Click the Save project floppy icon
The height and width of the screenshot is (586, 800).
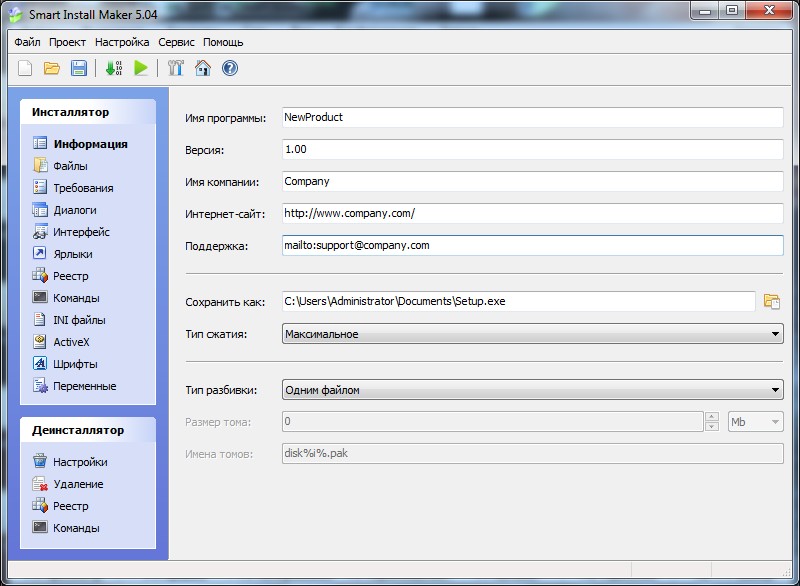[x=78, y=68]
